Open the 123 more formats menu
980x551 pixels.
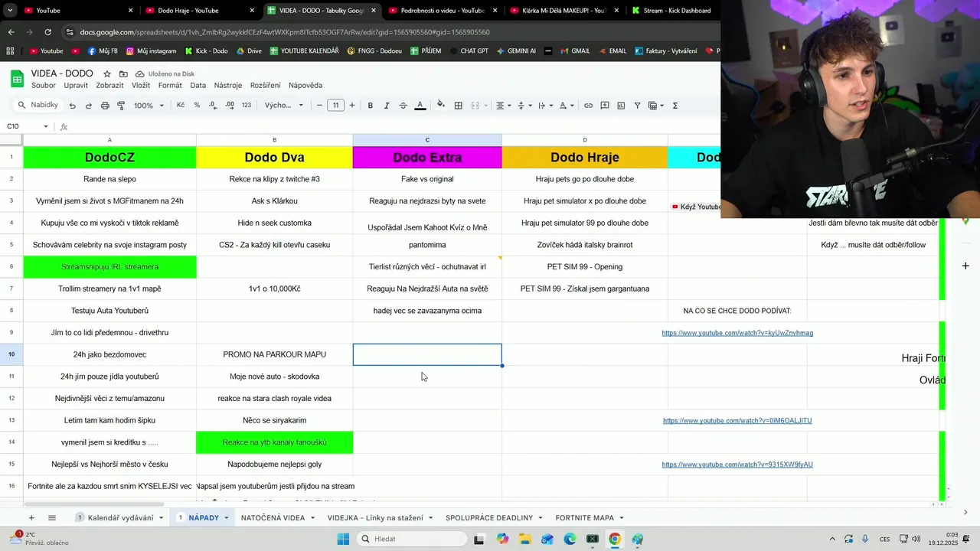coord(247,106)
